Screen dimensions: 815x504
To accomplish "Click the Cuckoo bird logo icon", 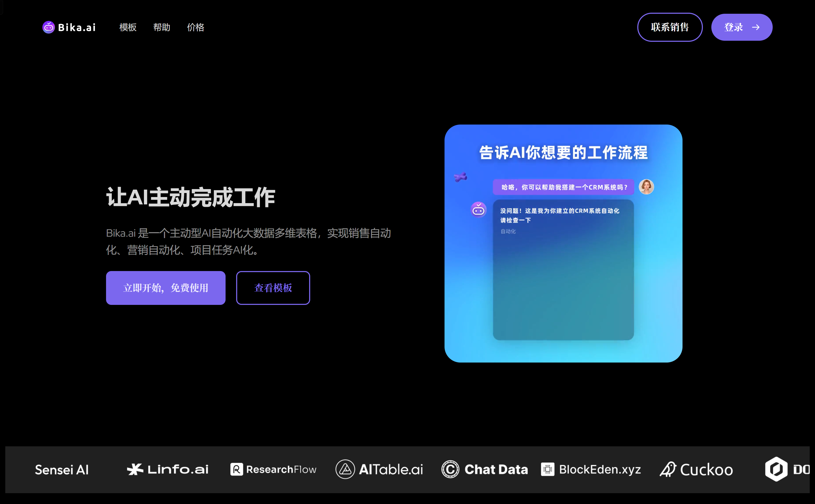I will pyautogui.click(x=668, y=469).
